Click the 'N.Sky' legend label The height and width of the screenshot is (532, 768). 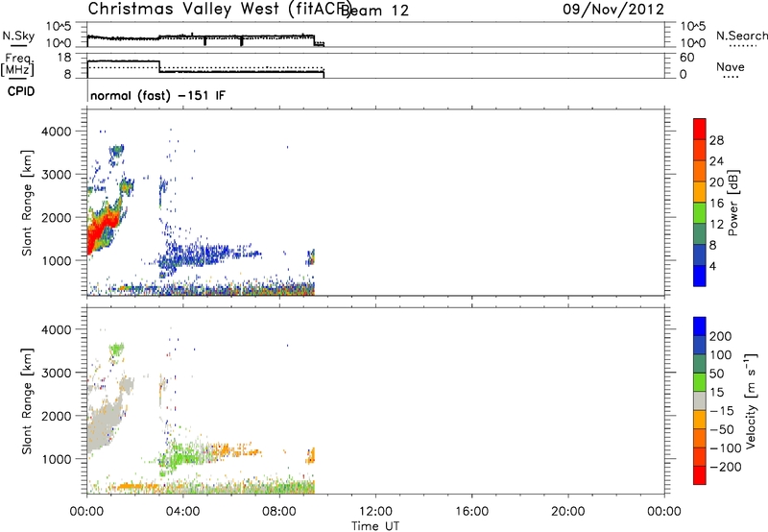pos(18,36)
